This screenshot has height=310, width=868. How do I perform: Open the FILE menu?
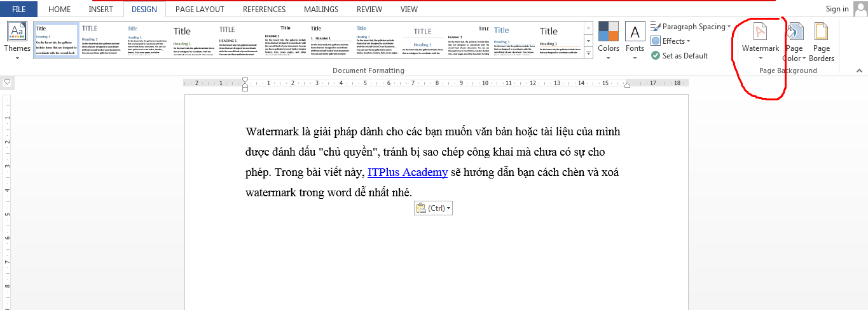pyautogui.click(x=18, y=9)
